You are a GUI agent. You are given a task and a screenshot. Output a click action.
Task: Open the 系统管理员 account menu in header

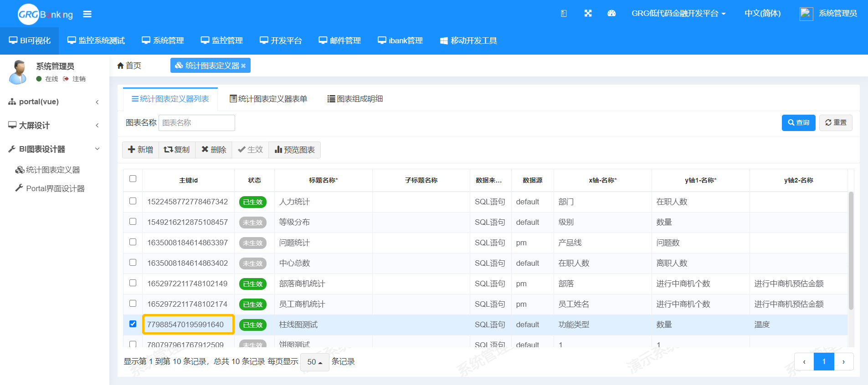pyautogui.click(x=837, y=14)
